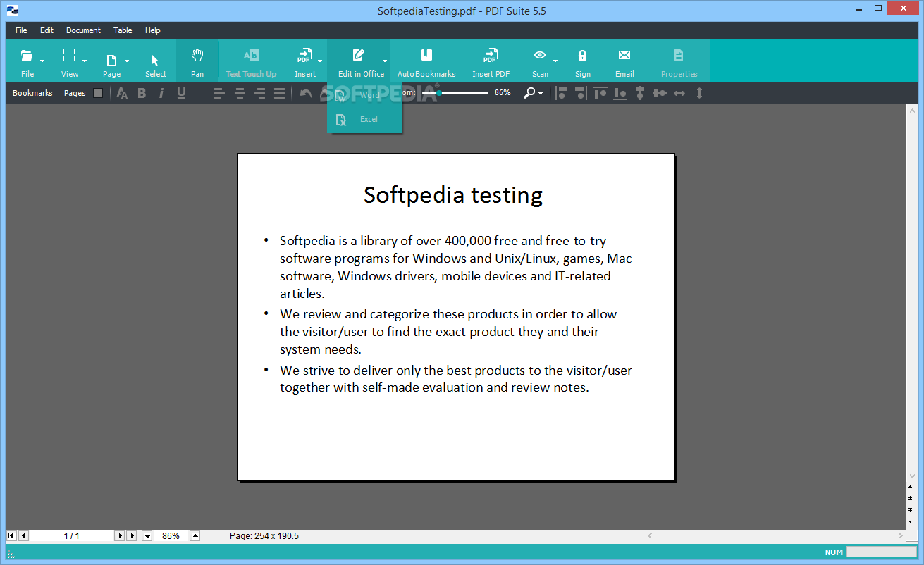Screen dimensions: 924x565
Task: Toggle underline formatting
Action: point(181,93)
